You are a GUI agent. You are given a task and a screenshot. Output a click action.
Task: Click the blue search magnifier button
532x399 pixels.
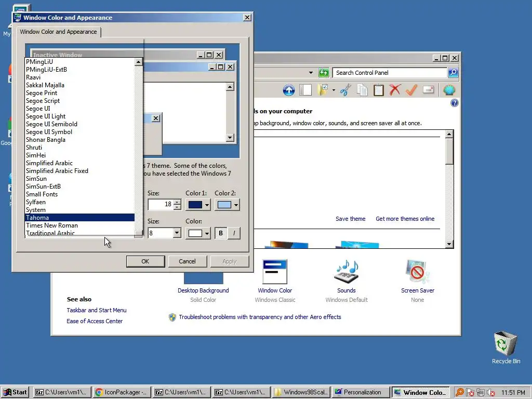[x=453, y=73]
